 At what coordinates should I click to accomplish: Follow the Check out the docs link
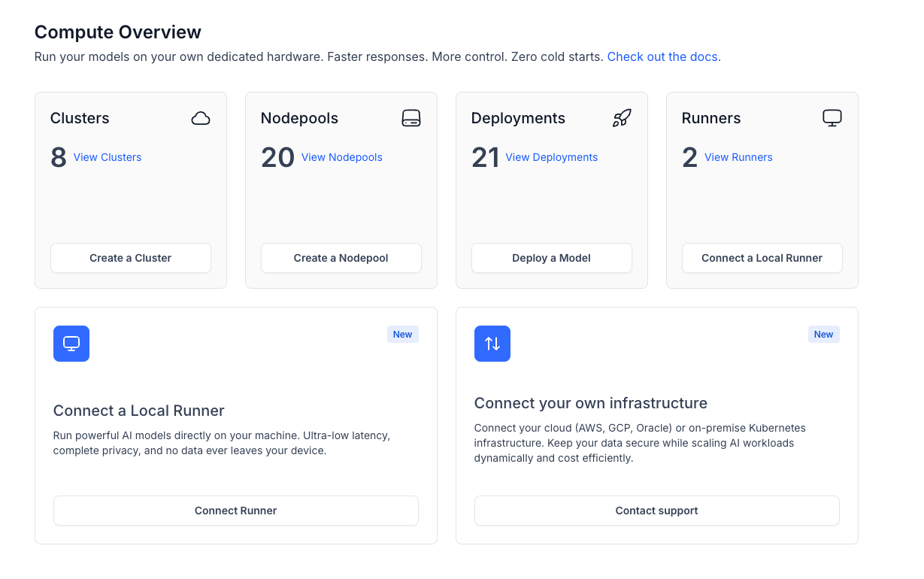coord(664,56)
